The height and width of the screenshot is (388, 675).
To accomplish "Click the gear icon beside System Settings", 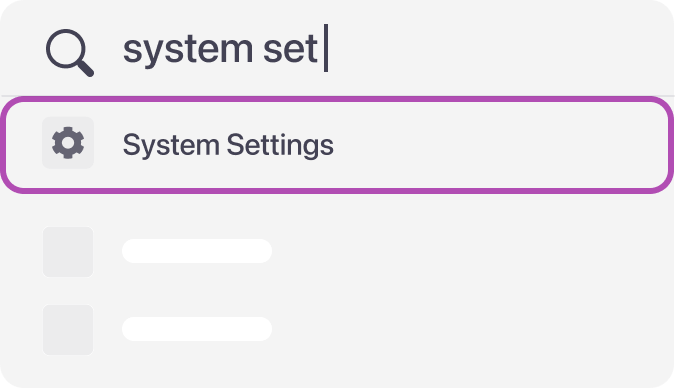I will click(x=68, y=143).
